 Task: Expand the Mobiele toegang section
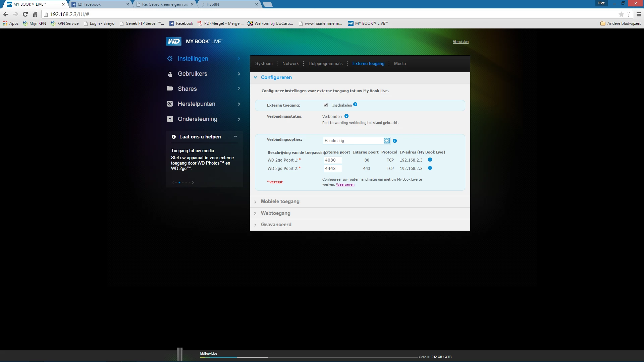(280, 201)
